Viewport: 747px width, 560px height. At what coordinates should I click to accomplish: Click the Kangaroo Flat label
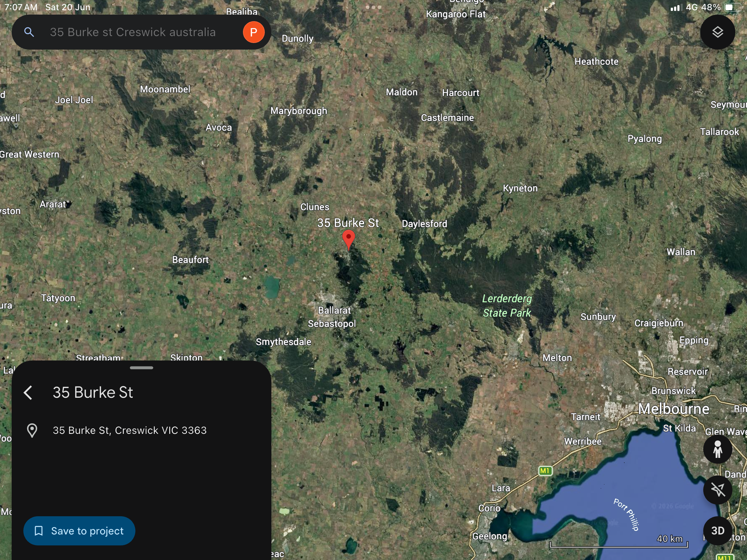click(456, 14)
